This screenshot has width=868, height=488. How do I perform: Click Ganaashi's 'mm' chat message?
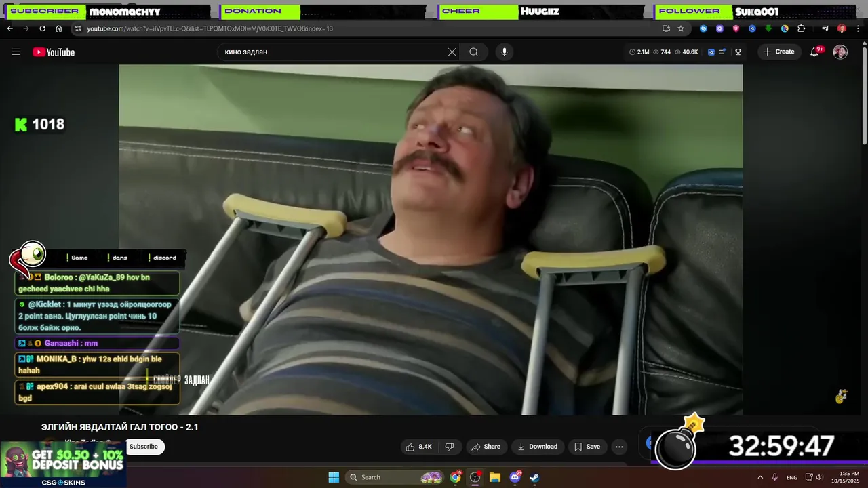98,344
